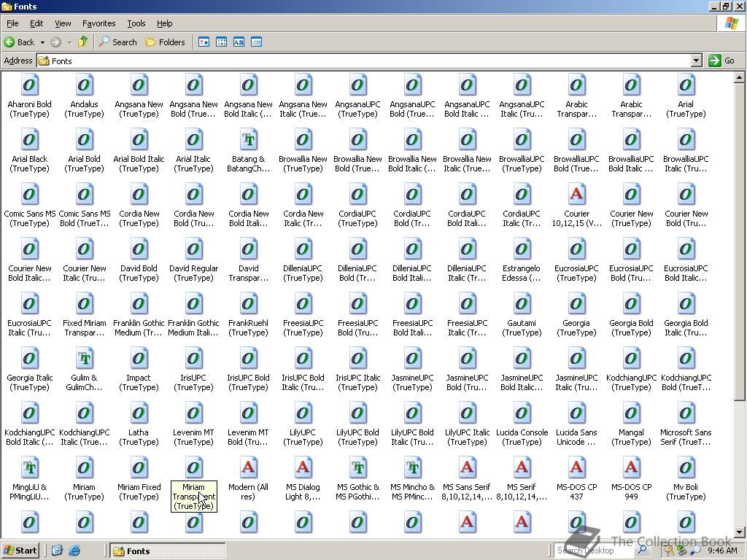This screenshot has height=560, width=747.
Task: Select the Lucida Console font icon
Action: [x=522, y=414]
